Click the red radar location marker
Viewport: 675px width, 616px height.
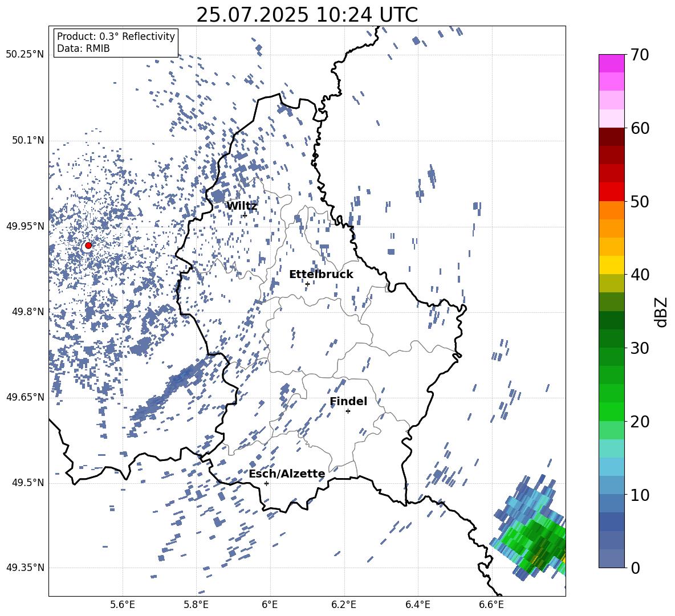88,246
